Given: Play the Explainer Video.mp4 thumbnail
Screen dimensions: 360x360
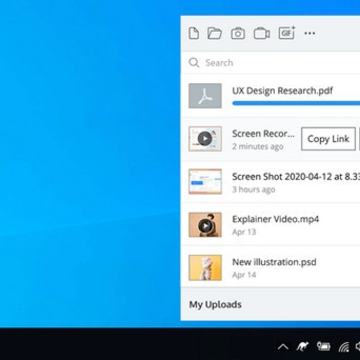Looking at the screenshot, I should click(205, 225).
